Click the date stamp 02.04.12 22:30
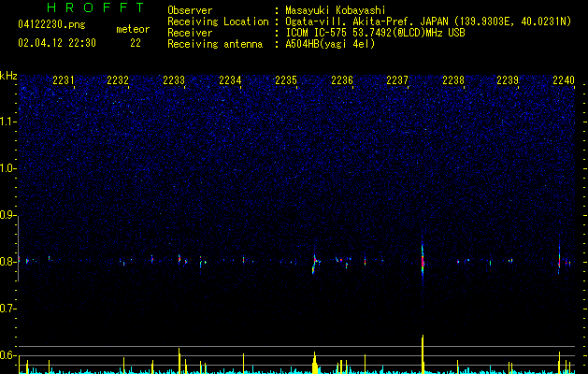This screenshot has height=374, width=588. pos(57,43)
